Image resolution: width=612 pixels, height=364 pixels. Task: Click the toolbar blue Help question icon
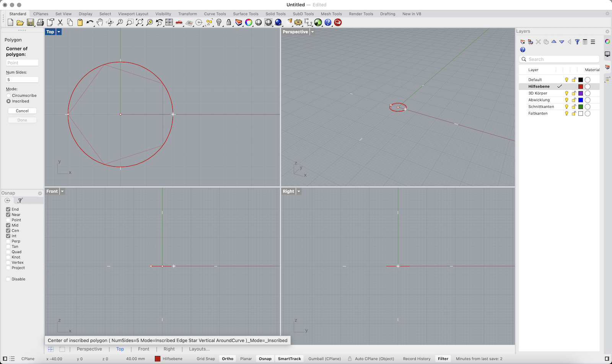tap(328, 23)
